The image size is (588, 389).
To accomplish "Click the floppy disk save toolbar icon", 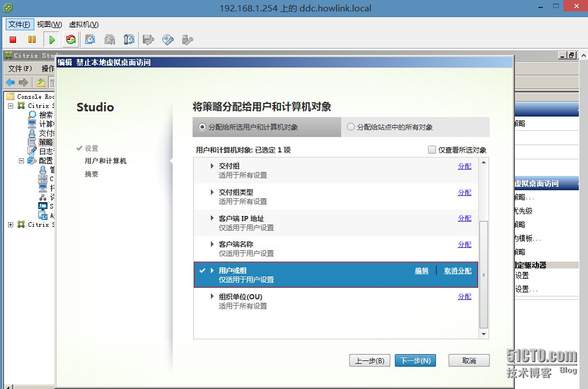I will tap(150, 39).
